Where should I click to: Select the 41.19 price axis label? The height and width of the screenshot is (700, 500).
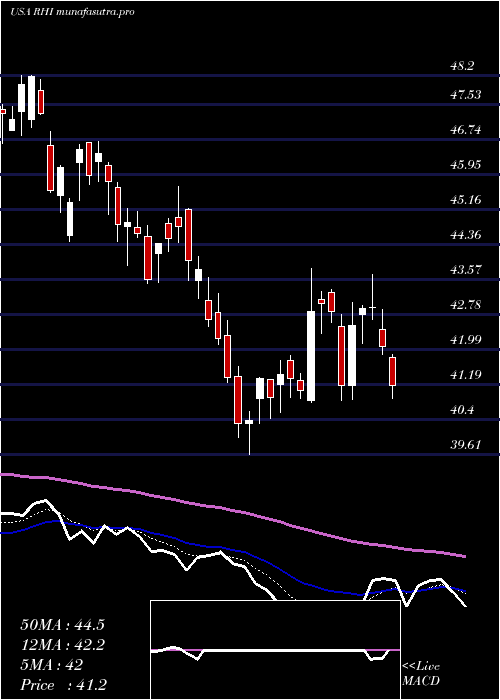pyautogui.click(x=466, y=375)
